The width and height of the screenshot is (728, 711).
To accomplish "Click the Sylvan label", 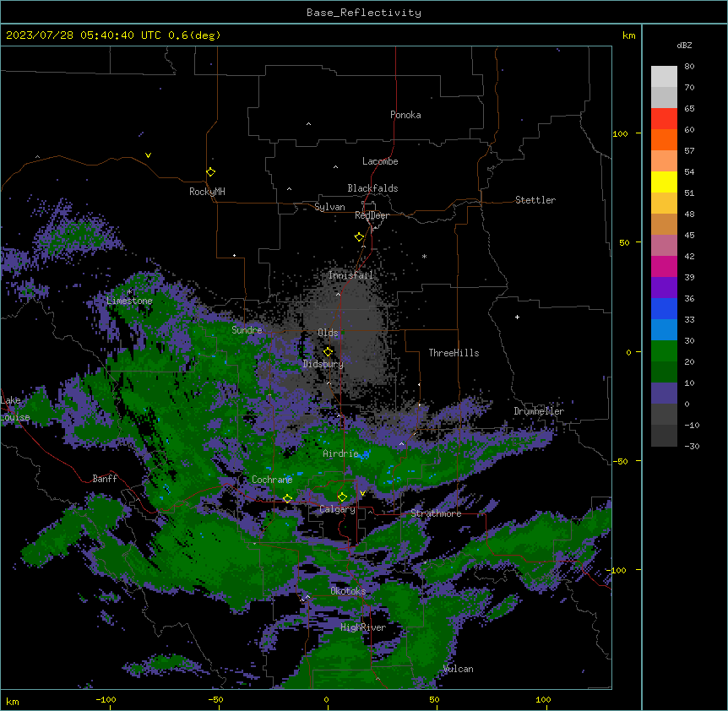I will click(329, 207).
